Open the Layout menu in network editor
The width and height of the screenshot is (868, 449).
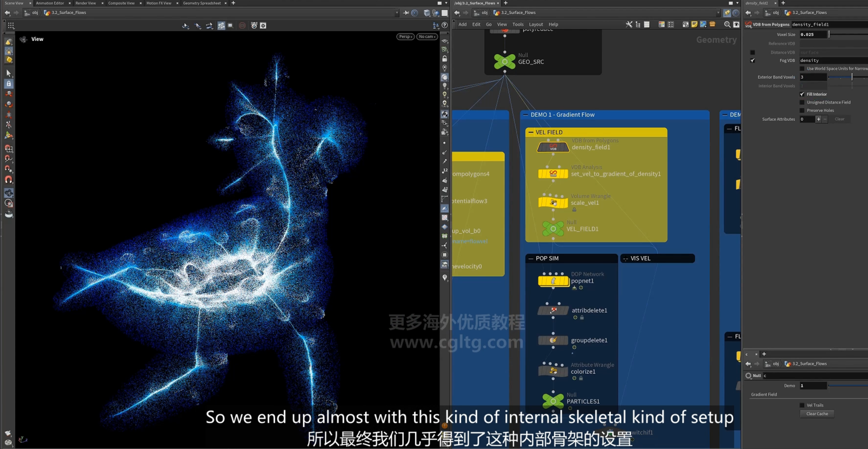click(536, 24)
